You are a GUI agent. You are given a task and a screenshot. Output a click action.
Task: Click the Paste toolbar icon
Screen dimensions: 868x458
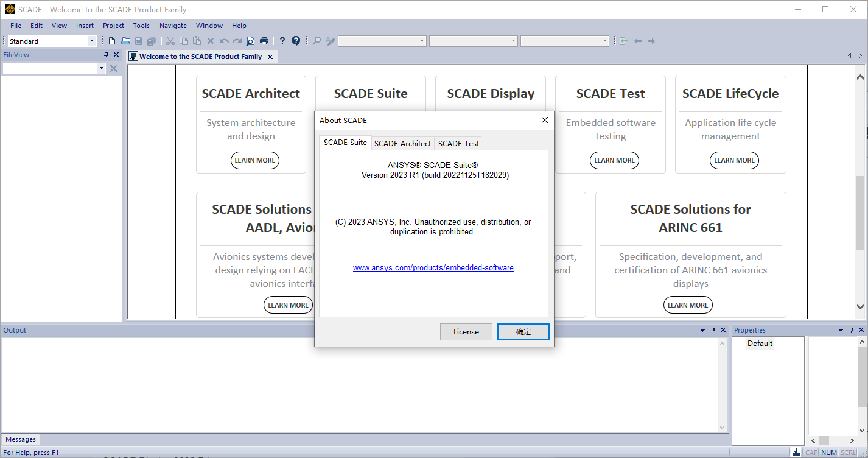pyautogui.click(x=197, y=41)
